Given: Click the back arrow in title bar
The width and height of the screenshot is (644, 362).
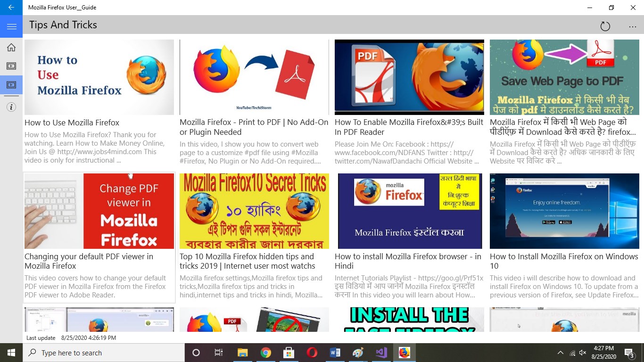Looking at the screenshot, I should (x=11, y=8).
